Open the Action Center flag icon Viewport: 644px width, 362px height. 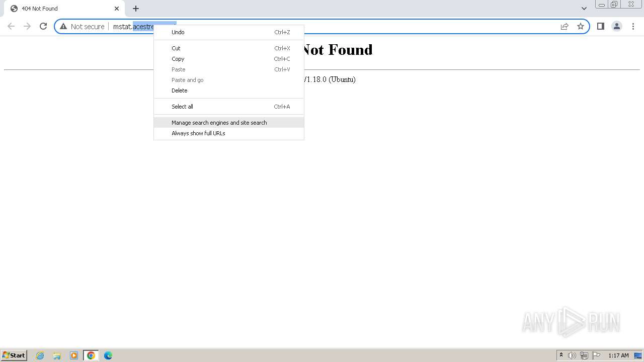coord(596,355)
